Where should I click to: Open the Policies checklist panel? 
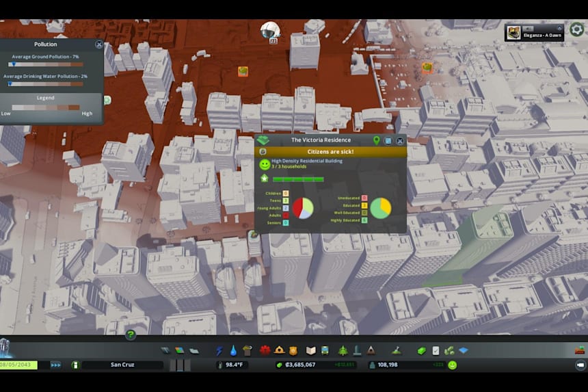[x=436, y=351]
